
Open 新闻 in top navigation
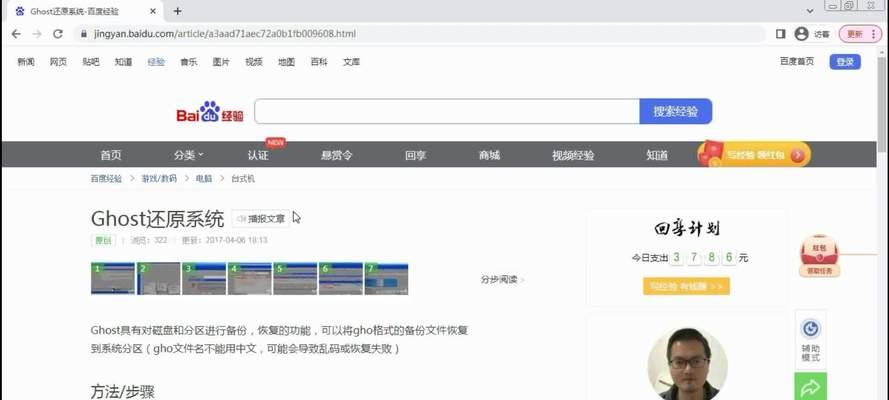(x=26, y=62)
